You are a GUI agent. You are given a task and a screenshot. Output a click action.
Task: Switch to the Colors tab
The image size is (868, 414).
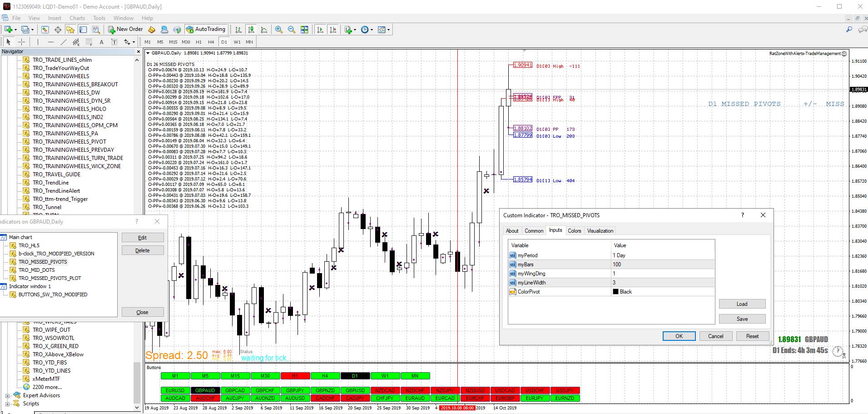click(x=575, y=231)
